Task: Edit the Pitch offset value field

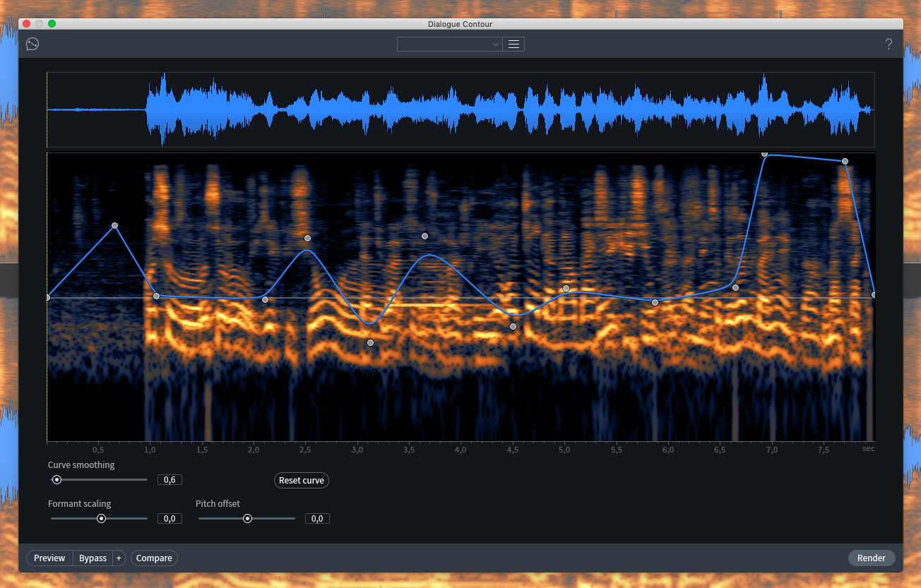Action: click(316, 518)
